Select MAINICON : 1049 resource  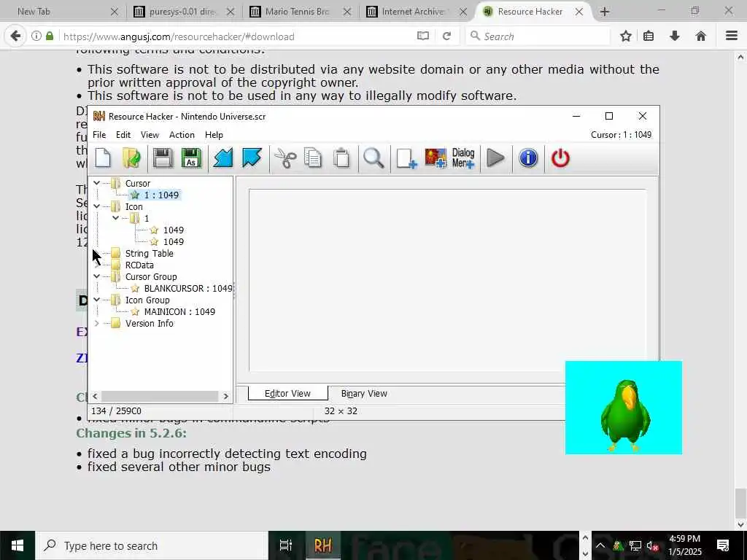179,311
